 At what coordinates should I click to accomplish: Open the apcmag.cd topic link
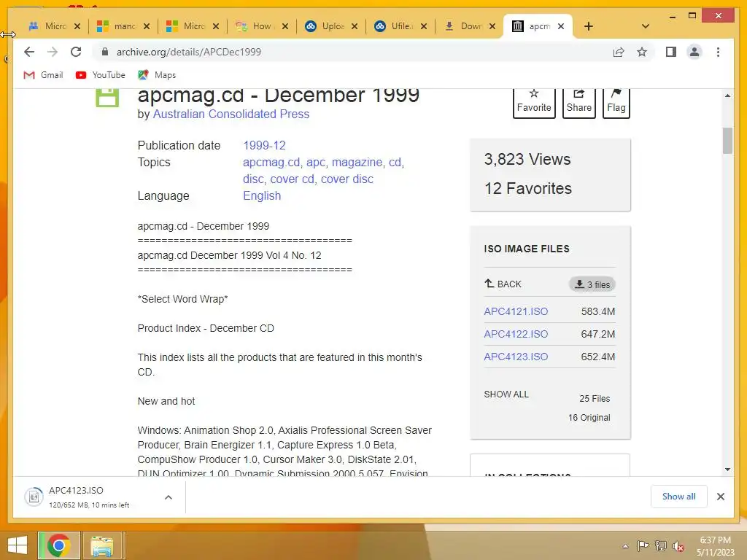pyautogui.click(x=271, y=163)
